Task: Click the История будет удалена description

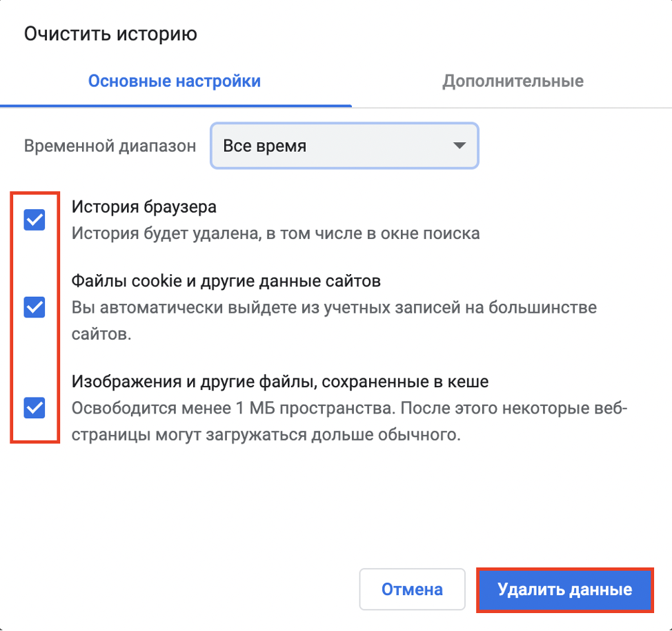Action: [x=275, y=233]
